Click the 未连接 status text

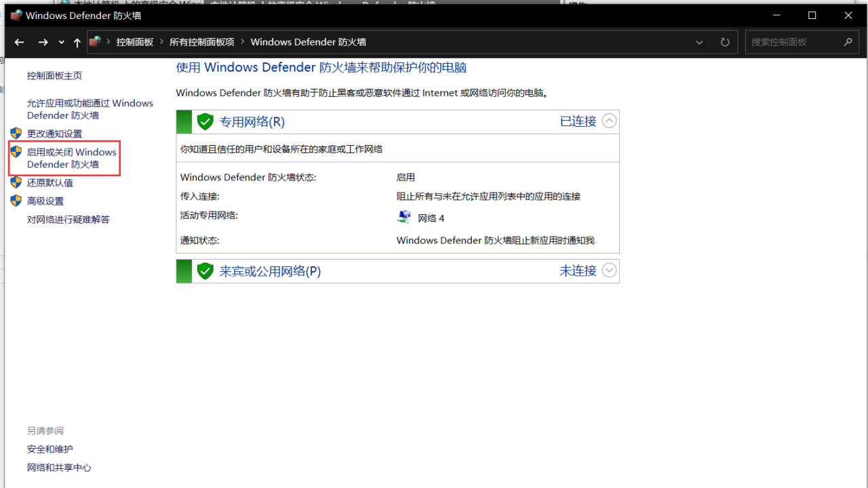point(578,270)
